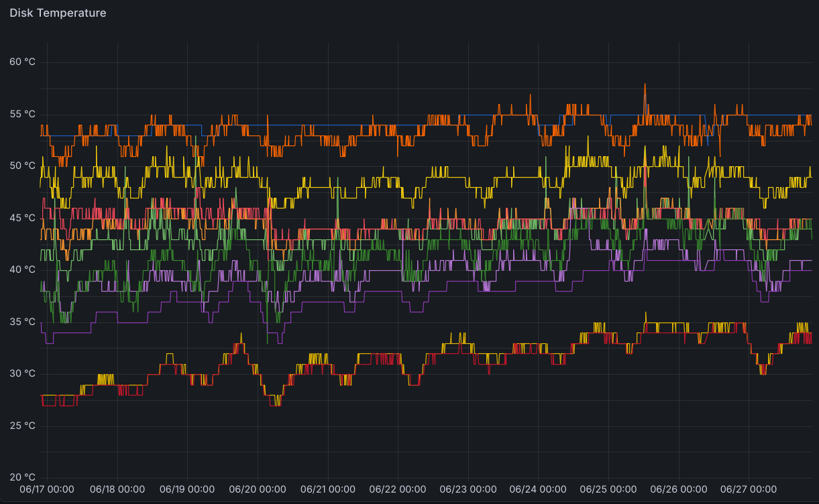The image size is (819, 504).
Task: Select the 25 °C y-axis label
Action: [22, 426]
